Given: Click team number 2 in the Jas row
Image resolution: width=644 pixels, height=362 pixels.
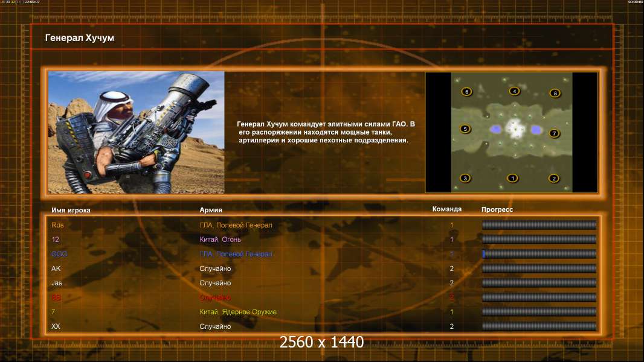Looking at the screenshot, I should 451,283.
